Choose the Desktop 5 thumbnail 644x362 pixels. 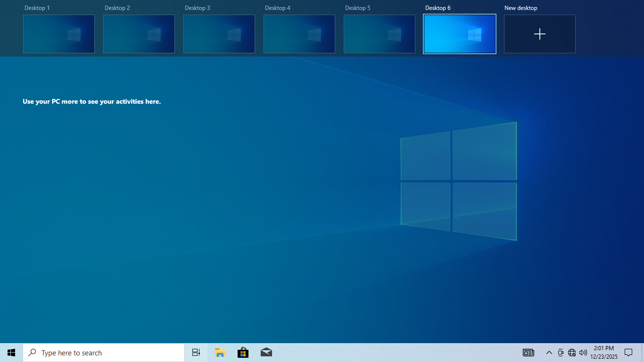(x=380, y=34)
